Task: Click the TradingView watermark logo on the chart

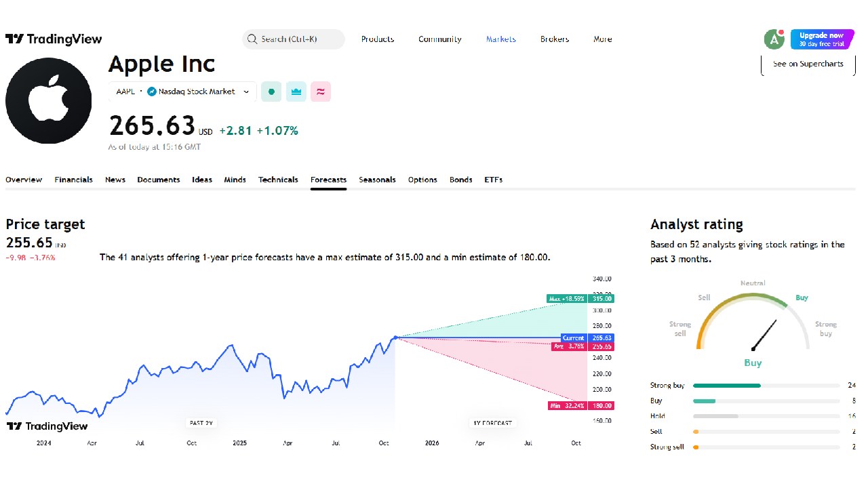Action: pos(47,426)
